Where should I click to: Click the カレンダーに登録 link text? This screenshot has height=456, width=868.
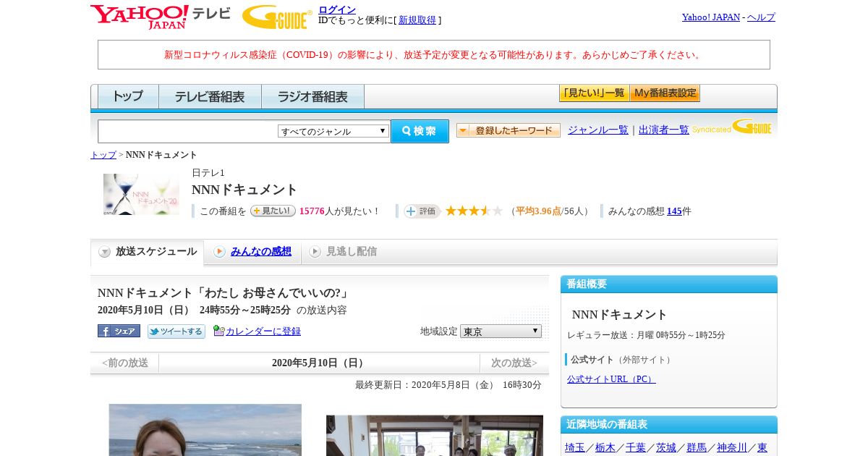click(263, 331)
